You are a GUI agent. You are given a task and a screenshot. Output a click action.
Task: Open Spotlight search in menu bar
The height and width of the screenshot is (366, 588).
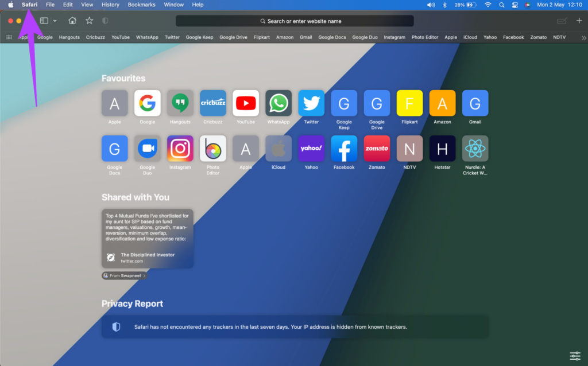click(x=501, y=5)
